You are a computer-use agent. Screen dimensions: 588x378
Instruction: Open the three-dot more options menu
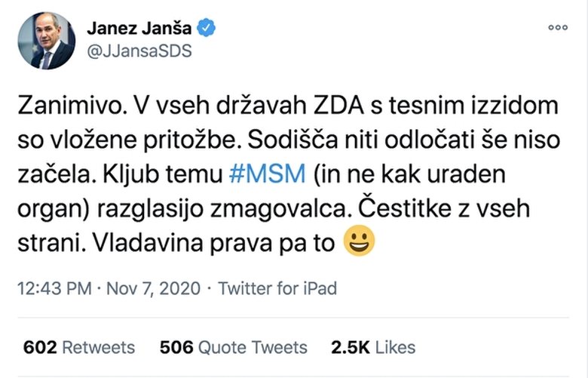click(558, 28)
